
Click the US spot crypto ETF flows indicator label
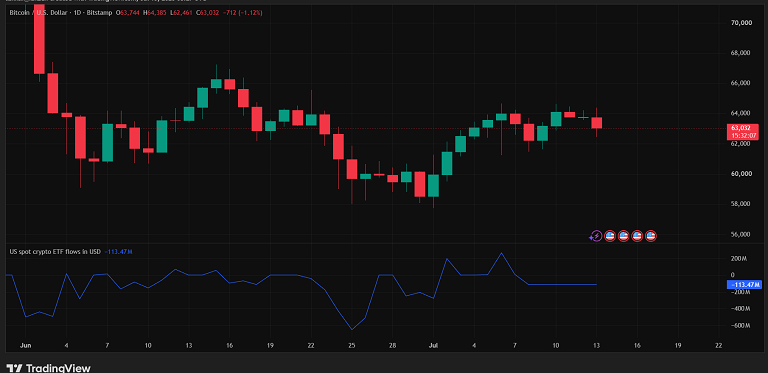[55, 252]
